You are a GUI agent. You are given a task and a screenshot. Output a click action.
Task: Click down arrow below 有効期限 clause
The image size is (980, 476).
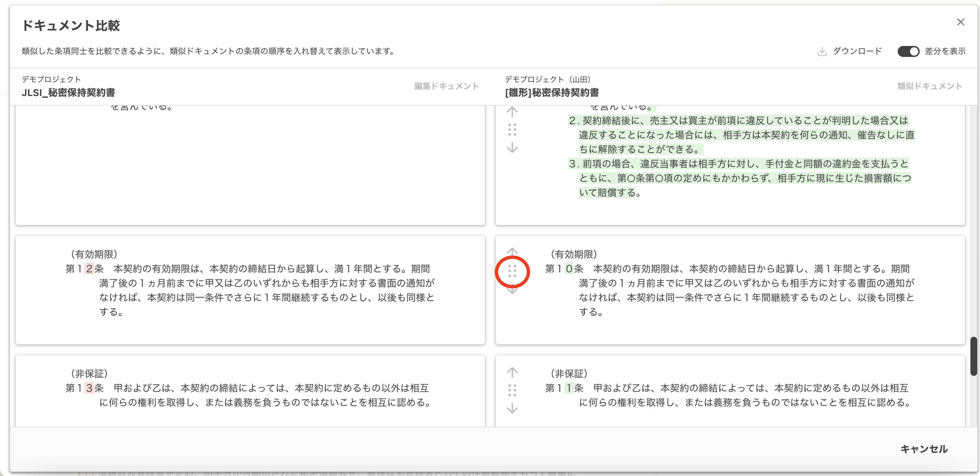point(512,290)
